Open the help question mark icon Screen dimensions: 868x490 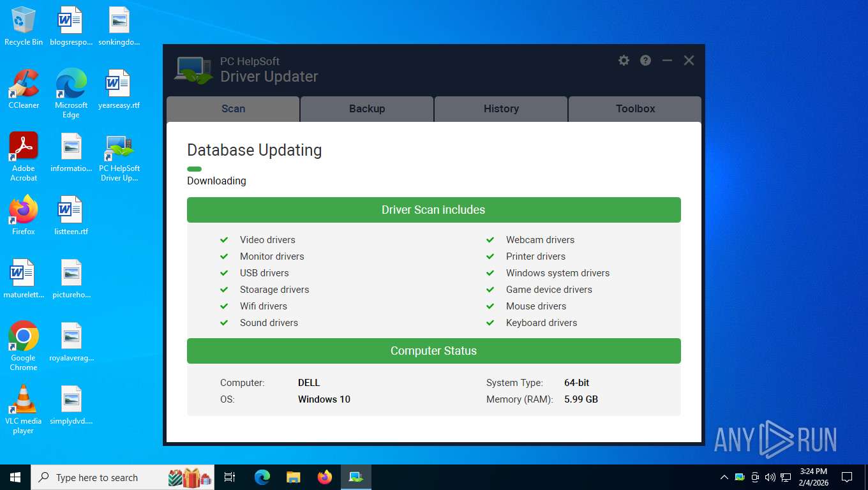pyautogui.click(x=646, y=61)
